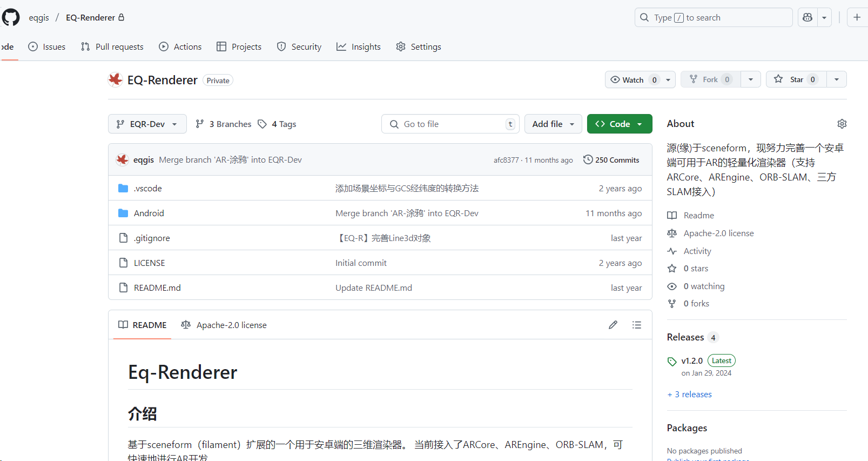This screenshot has height=461, width=868.
Task: Open the .gitignore file
Action: [152, 238]
